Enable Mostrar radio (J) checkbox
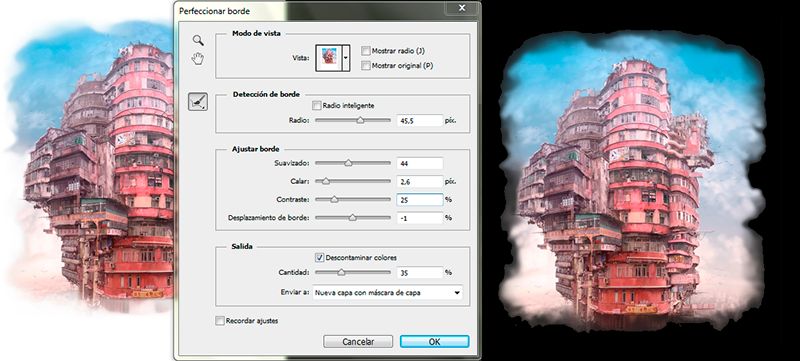This screenshot has height=361, width=800. click(365, 50)
